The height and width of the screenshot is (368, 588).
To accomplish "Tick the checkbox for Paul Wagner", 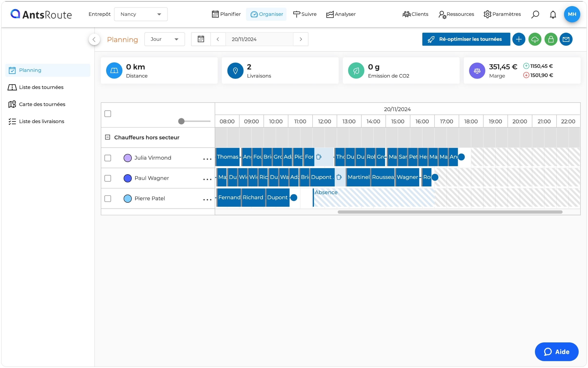I will click(x=108, y=178).
